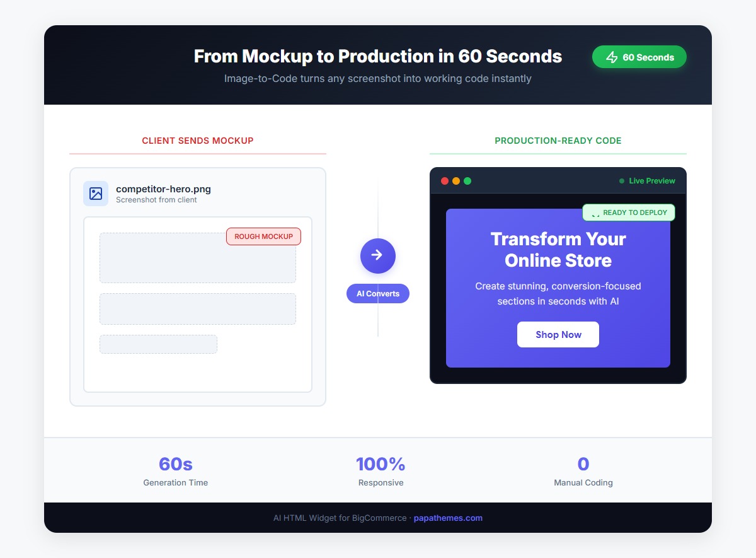Screen dimensions: 756x558
Task: Click the AI Converts pill
Action: 377,293
